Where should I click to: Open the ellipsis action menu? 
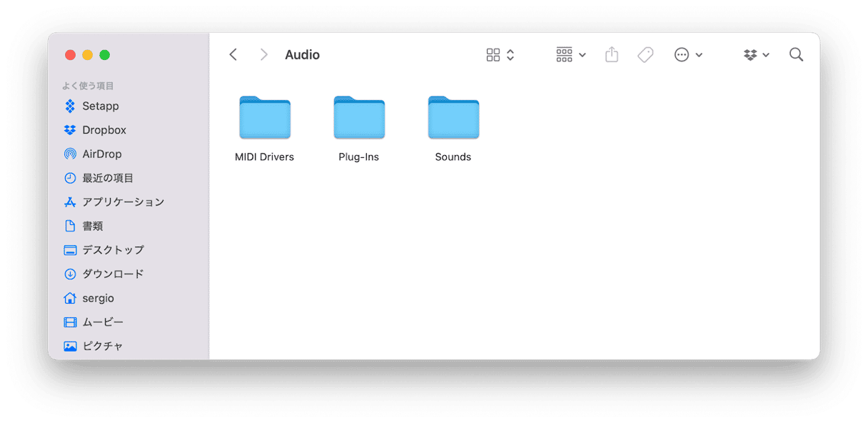point(688,55)
